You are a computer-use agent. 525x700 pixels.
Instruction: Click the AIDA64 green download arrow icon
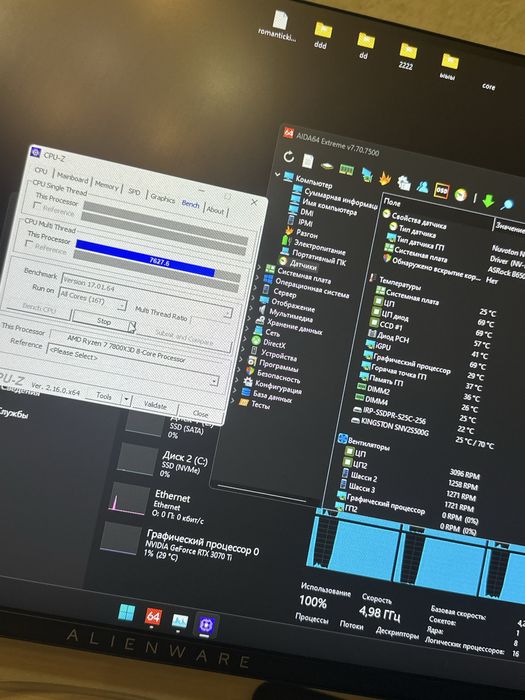(x=488, y=200)
